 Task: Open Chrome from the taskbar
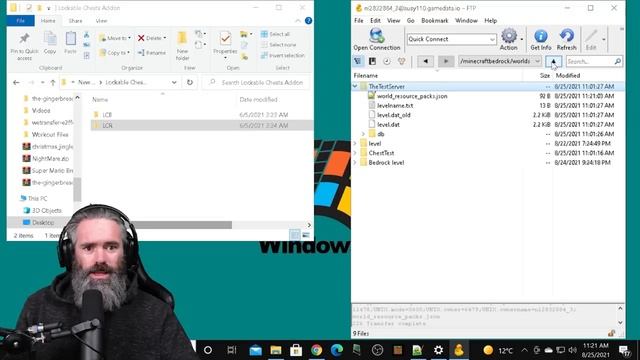coord(316,350)
